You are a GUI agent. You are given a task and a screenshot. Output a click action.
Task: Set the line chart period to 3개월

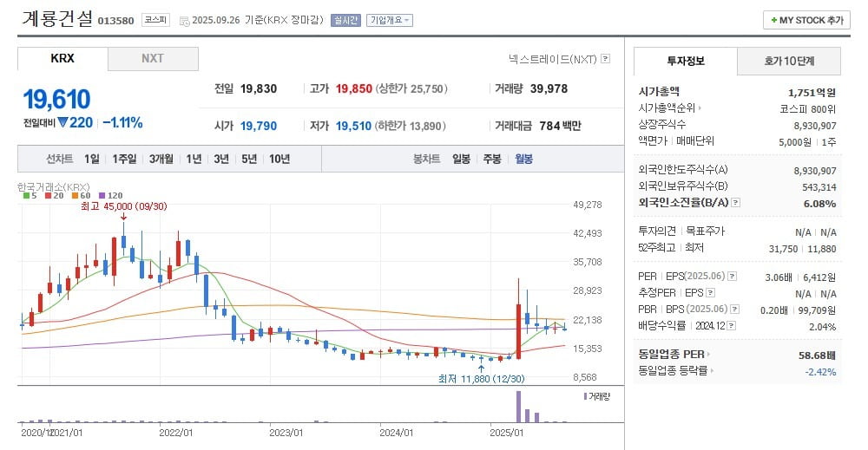tap(162, 159)
